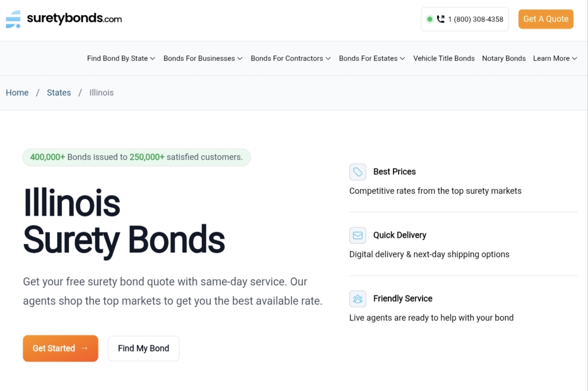Image resolution: width=588 pixels, height=391 pixels.
Task: Open the States breadcrumb link
Action: [x=59, y=93]
